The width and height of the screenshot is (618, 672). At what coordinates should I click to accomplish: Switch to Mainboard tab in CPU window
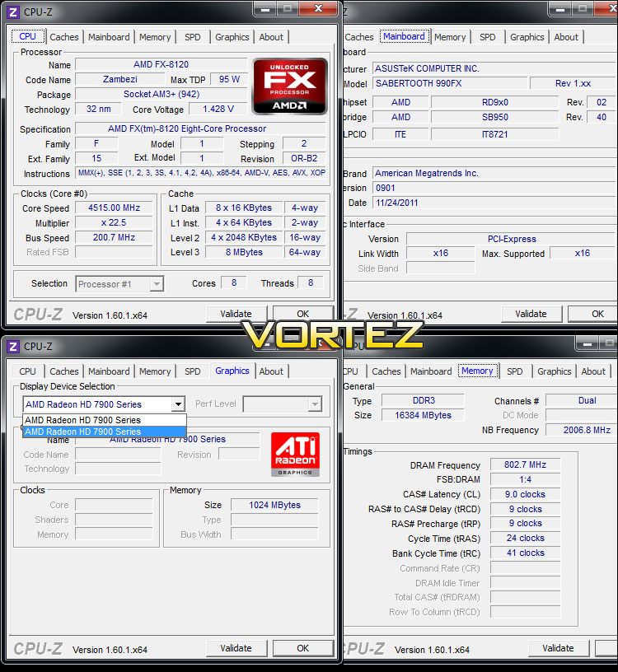click(109, 37)
